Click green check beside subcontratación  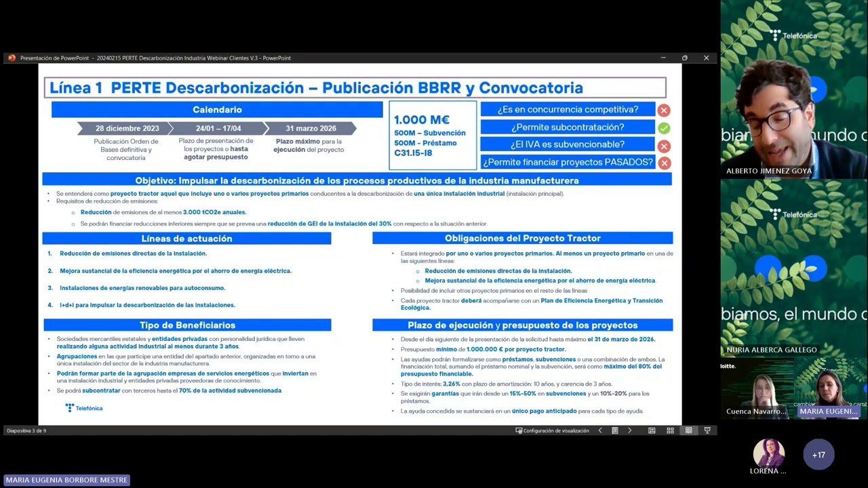click(664, 127)
